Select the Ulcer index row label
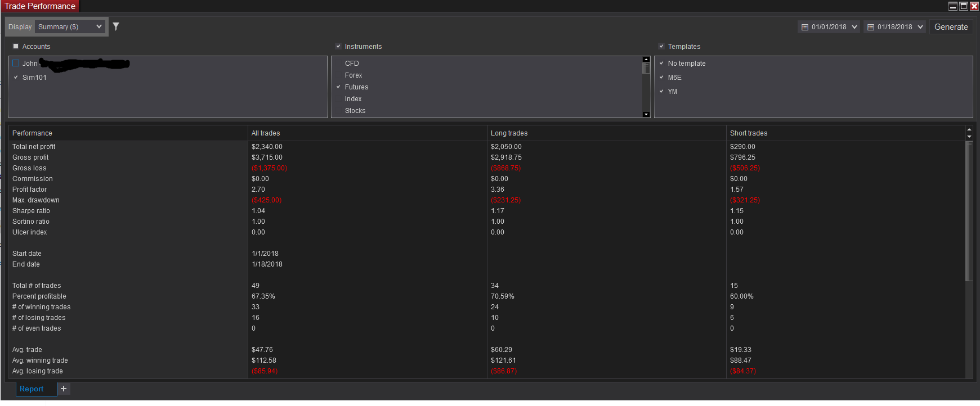980x406 pixels. point(29,232)
